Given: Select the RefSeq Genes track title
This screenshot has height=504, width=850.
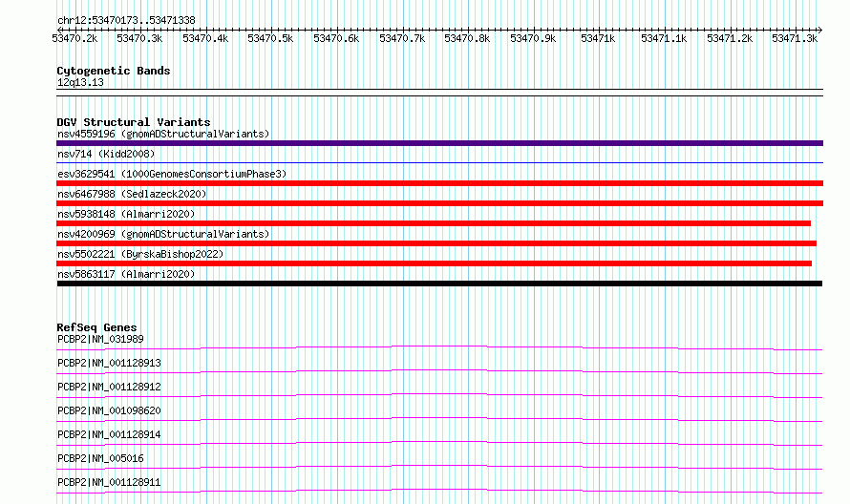Looking at the screenshot, I should [96, 327].
